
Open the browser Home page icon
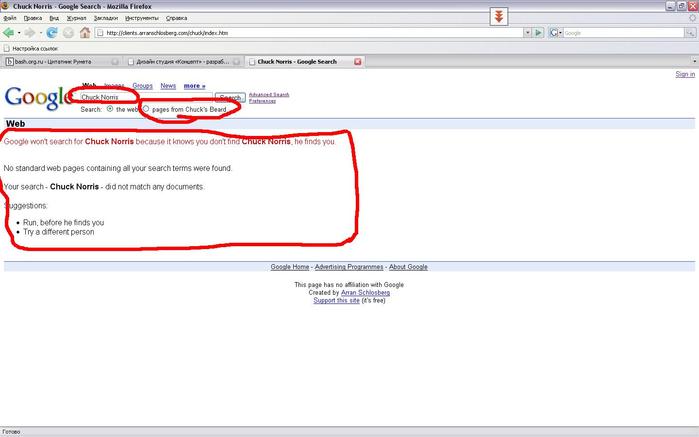pyautogui.click(x=85, y=33)
